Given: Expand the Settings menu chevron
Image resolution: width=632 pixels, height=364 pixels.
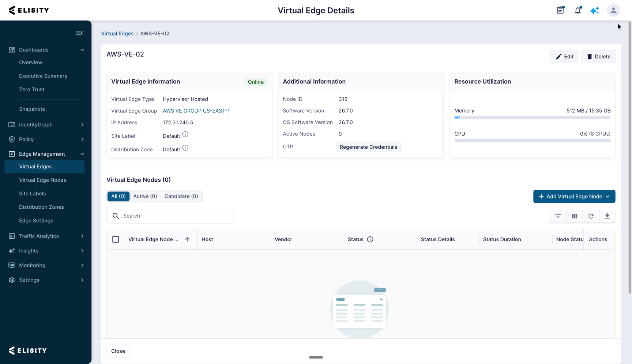Looking at the screenshot, I should tap(82, 280).
